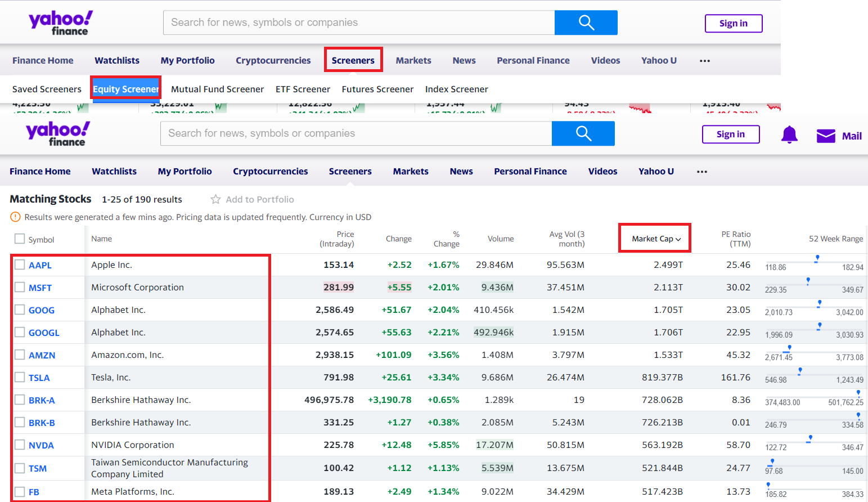Open the Saved Screeners sub-tab
This screenshot has width=868, height=502.
[47, 89]
